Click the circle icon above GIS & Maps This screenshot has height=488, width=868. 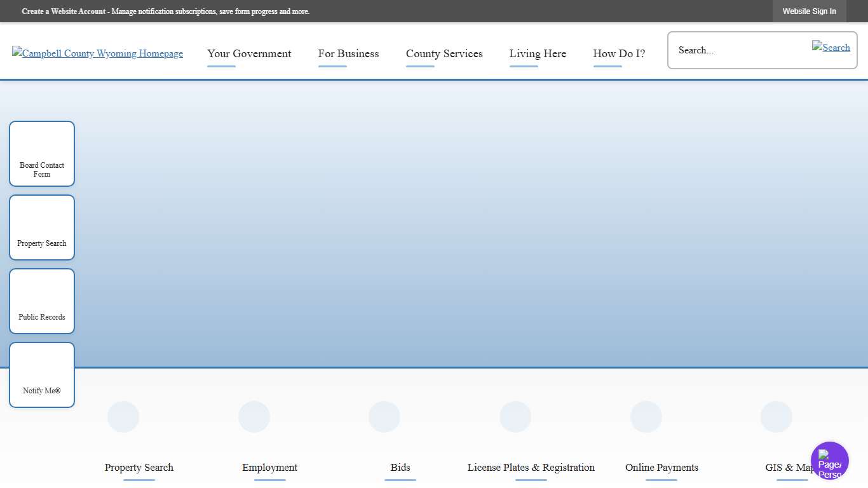pos(776,417)
